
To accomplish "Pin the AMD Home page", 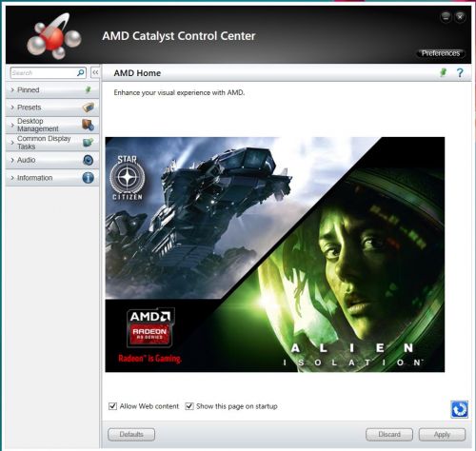I will pos(444,72).
